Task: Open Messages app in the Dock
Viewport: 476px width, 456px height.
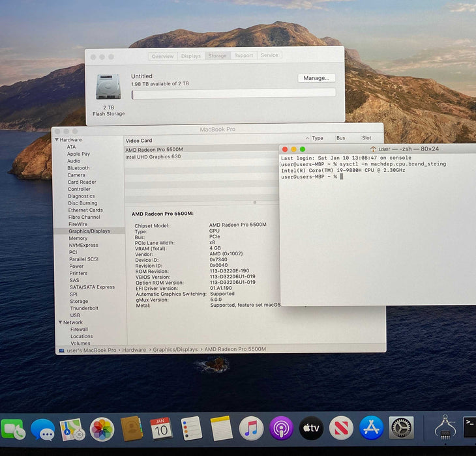Action: pos(43,429)
